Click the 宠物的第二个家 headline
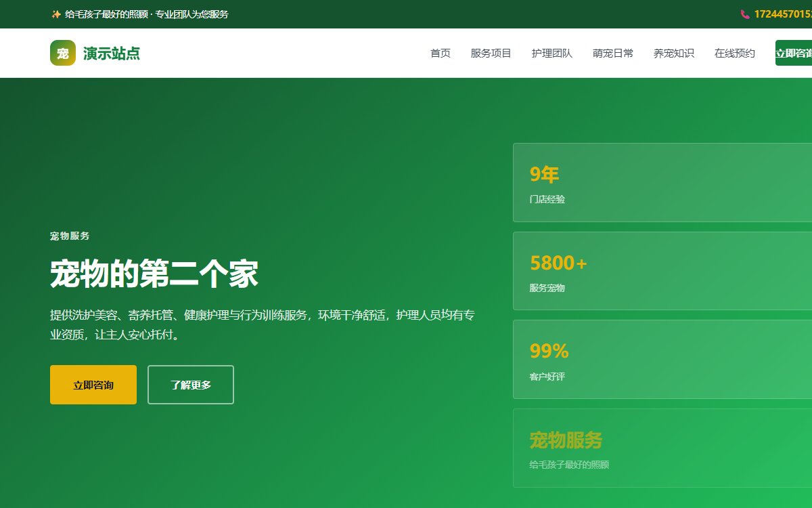812x508 pixels. click(154, 274)
